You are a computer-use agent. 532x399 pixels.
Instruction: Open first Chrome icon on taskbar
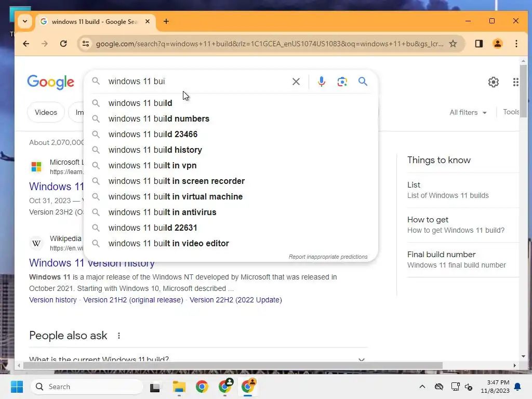pos(202,387)
